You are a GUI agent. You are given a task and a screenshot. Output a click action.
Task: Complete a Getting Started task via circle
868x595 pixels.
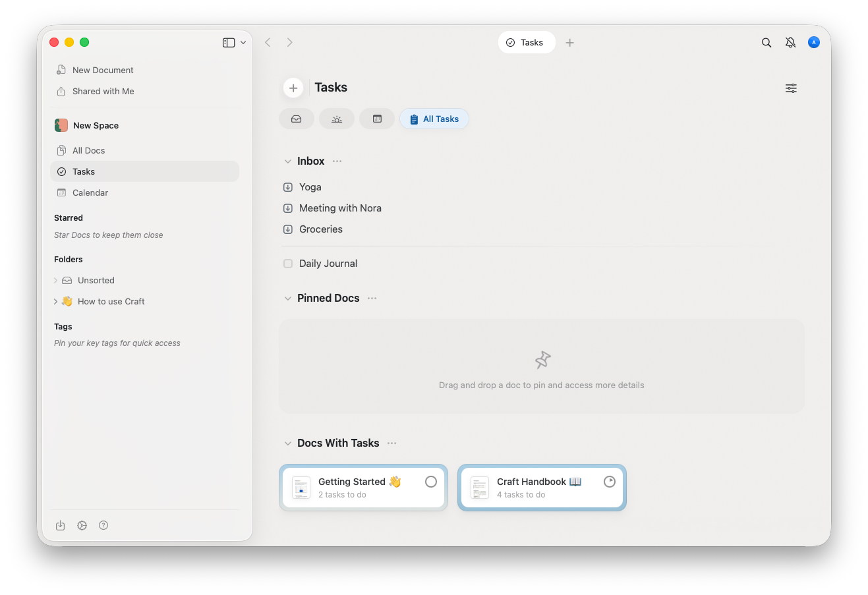pyautogui.click(x=431, y=482)
